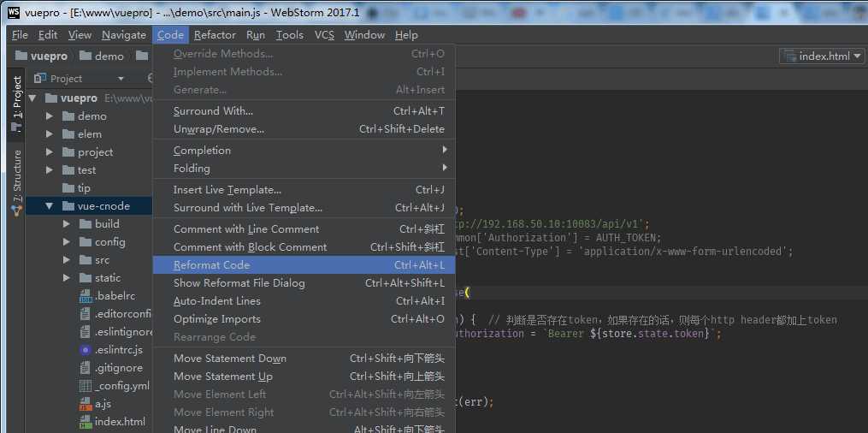Expand the elem folder
This screenshot has width=868, height=433.
point(50,134)
